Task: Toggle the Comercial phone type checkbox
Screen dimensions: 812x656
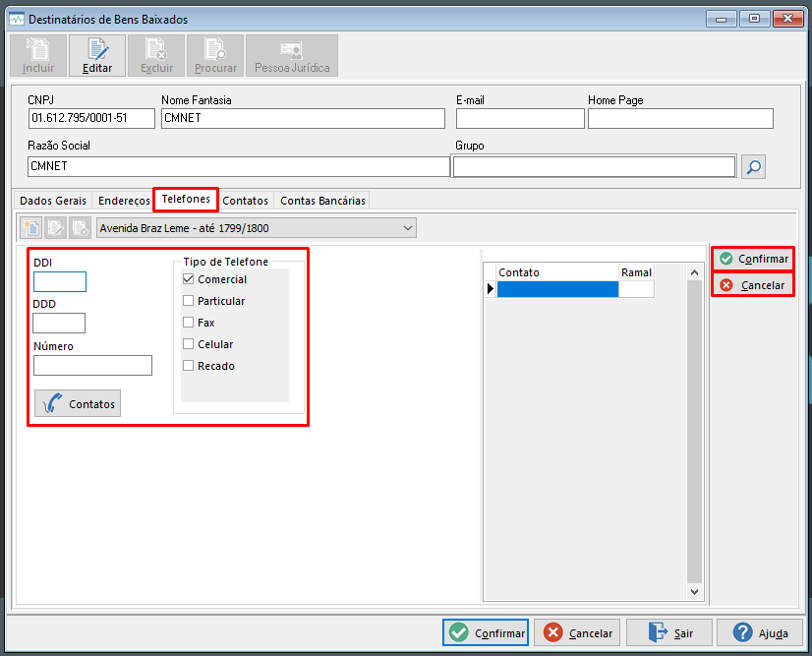Action: point(189,279)
